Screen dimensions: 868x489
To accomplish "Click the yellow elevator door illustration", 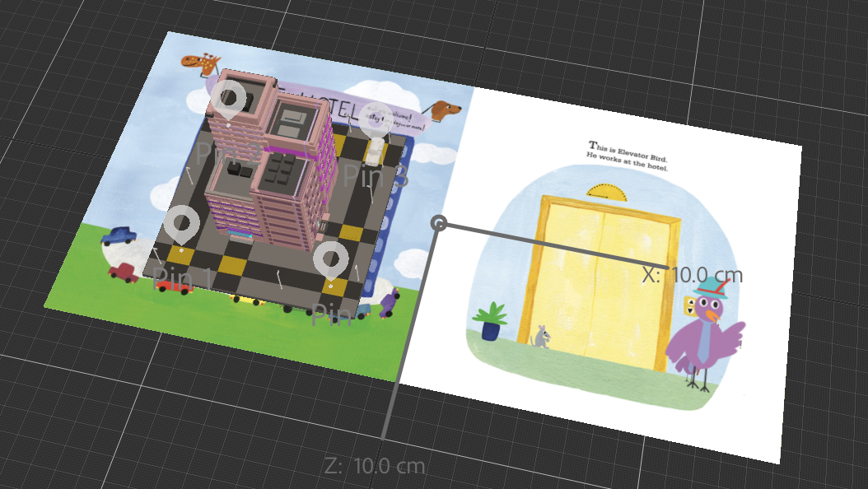I will pos(599,282).
